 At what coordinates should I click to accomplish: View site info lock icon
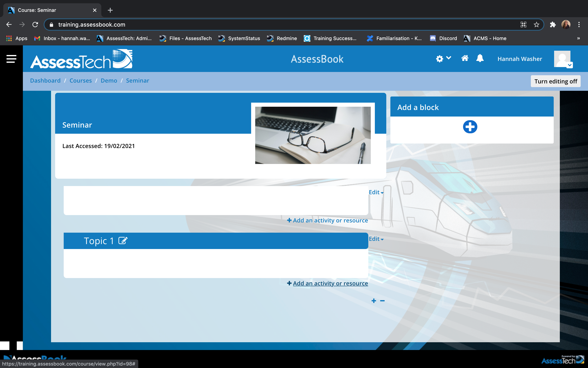click(x=51, y=25)
